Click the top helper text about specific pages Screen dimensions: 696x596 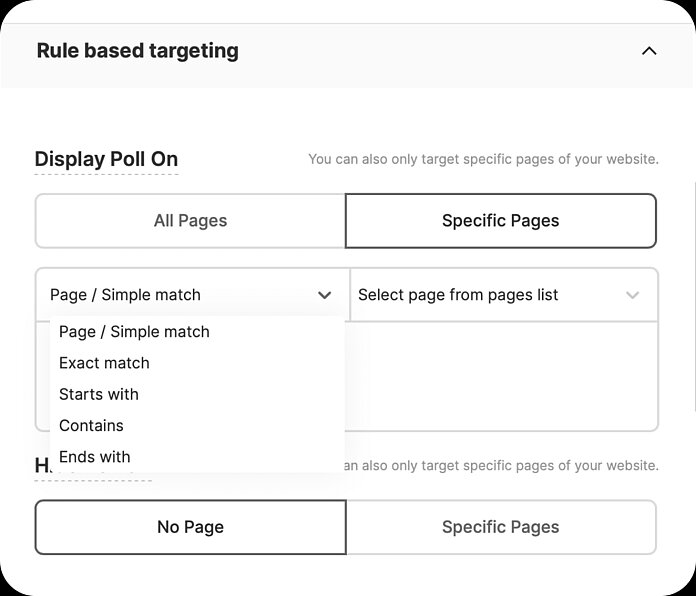[x=483, y=159]
